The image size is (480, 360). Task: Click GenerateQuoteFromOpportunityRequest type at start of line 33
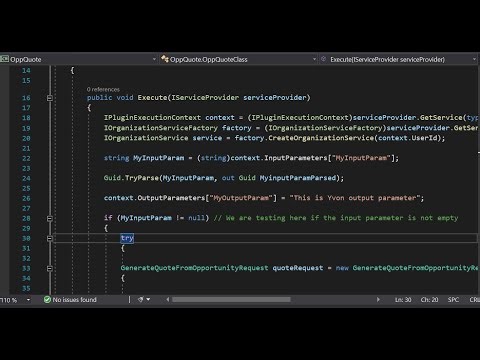tap(194, 268)
